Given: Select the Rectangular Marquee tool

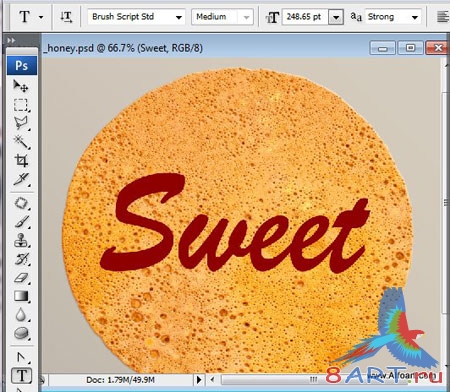Looking at the screenshot, I should 21,105.
